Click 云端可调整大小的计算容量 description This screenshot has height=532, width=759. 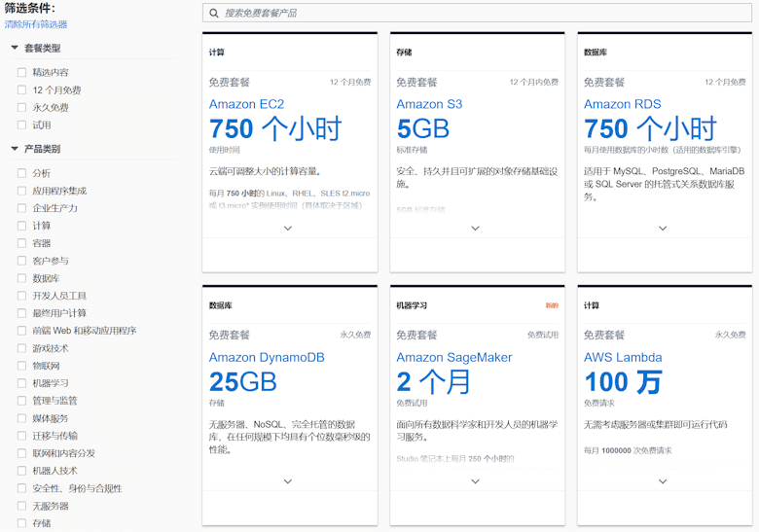click(x=266, y=171)
